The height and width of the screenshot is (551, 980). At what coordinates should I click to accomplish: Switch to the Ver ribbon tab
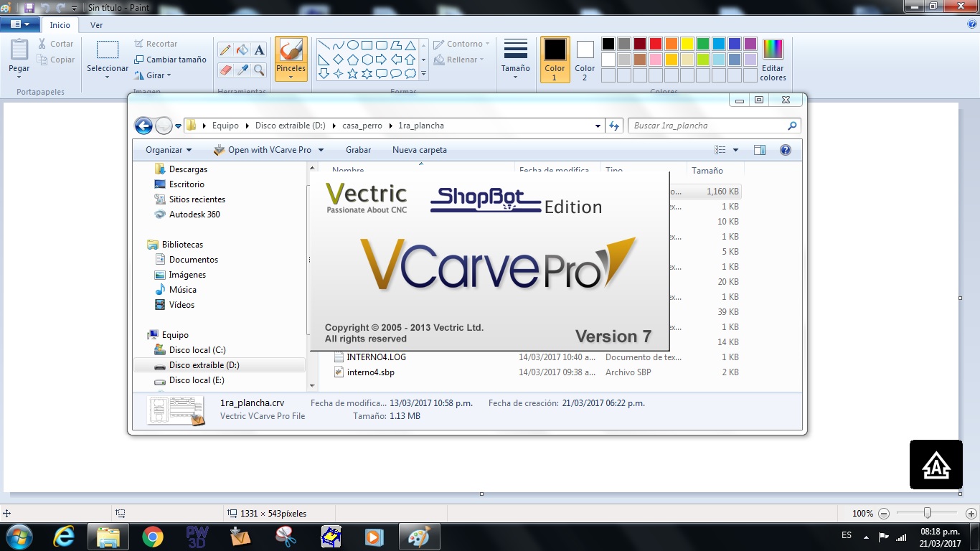[x=96, y=25]
